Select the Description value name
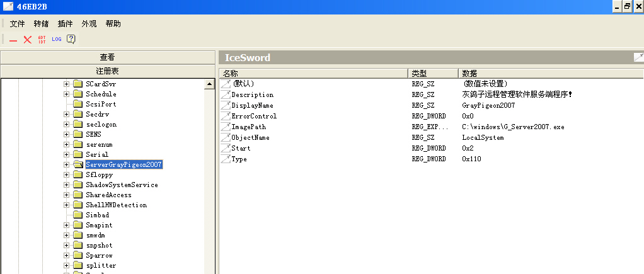The image size is (644, 274). pyautogui.click(x=252, y=95)
